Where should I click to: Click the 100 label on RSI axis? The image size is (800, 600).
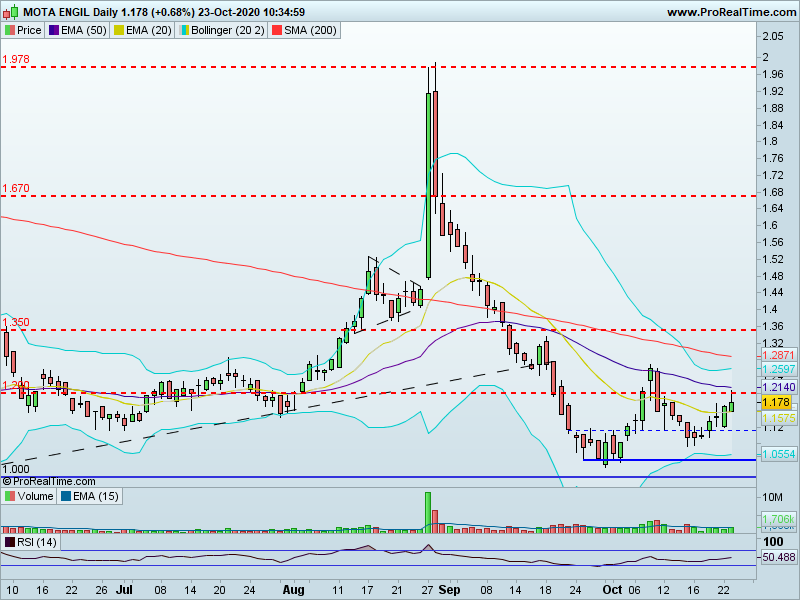coord(773,542)
